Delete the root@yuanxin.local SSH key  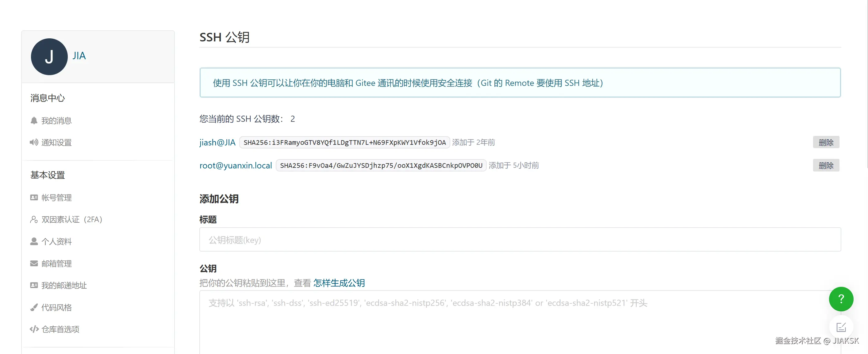pyautogui.click(x=826, y=165)
